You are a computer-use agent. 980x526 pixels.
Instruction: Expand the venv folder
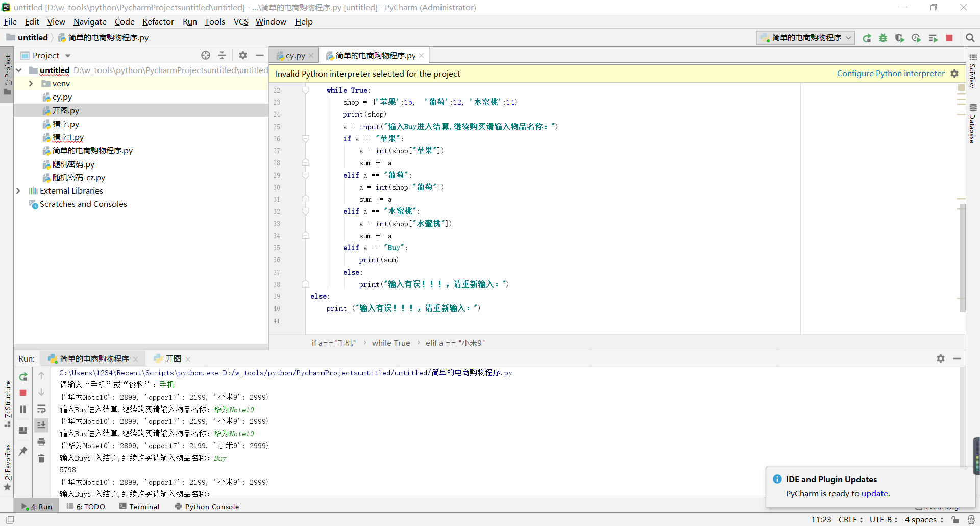[x=31, y=84]
